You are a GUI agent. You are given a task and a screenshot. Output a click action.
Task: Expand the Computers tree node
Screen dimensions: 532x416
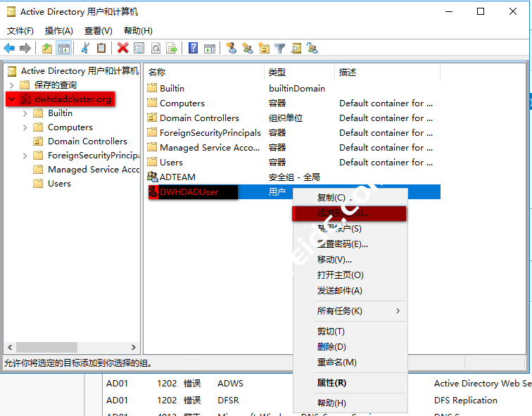[25, 127]
